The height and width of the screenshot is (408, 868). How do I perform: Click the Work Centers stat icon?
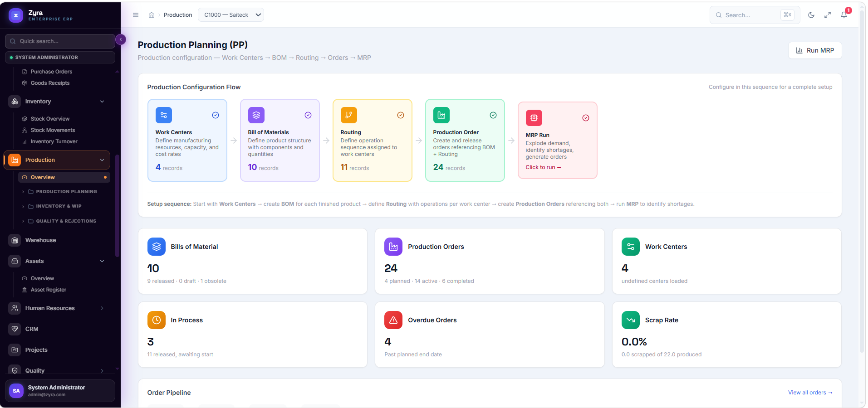631,247
